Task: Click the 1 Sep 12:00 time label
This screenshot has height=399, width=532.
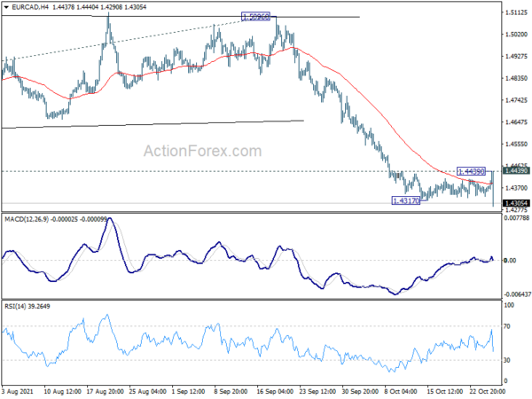Action: 189,392
